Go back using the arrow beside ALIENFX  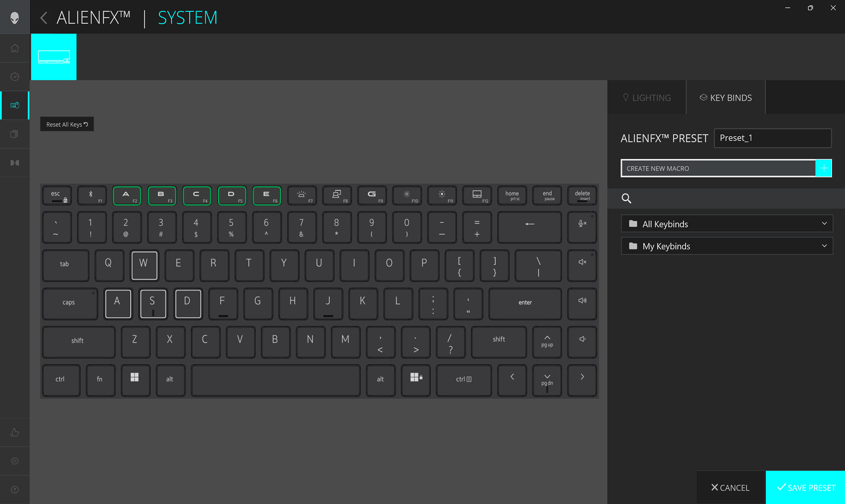(44, 18)
